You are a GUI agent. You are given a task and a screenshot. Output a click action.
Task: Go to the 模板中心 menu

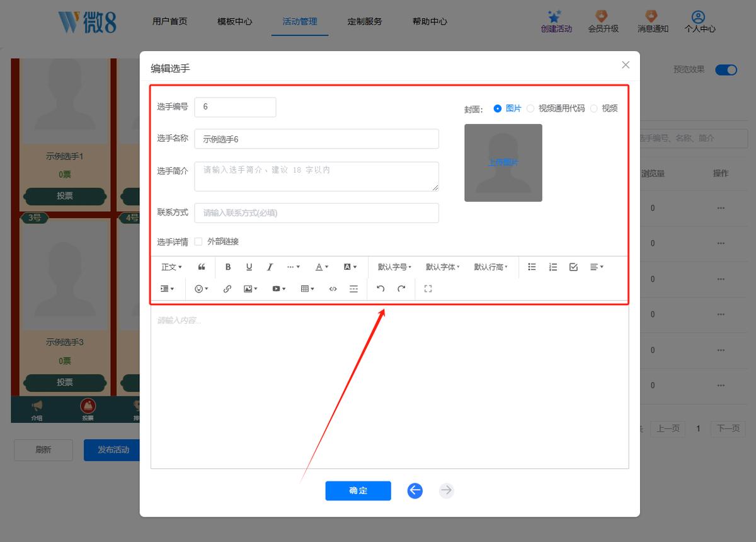[x=234, y=21]
